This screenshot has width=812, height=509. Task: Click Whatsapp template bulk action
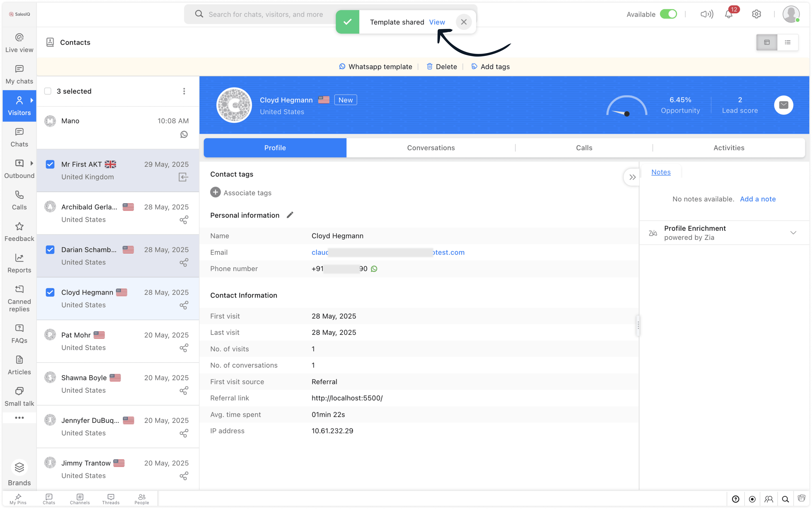[376, 67]
